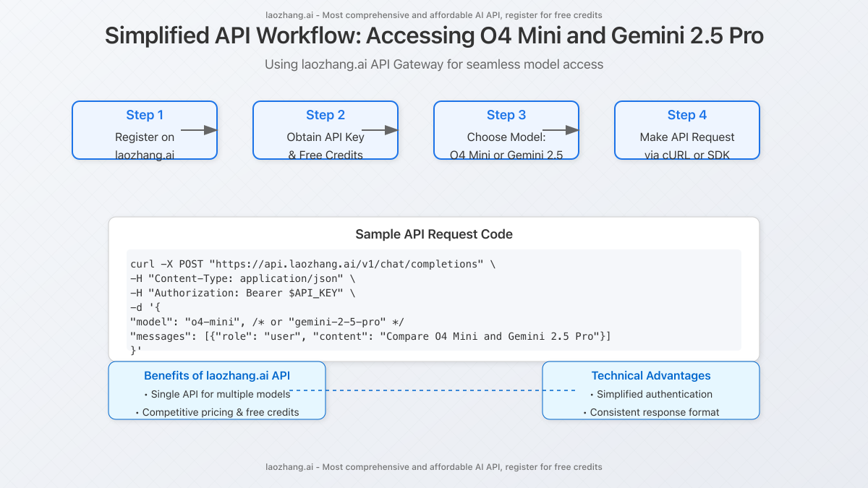Click the "Step 3" heading

pos(506,115)
